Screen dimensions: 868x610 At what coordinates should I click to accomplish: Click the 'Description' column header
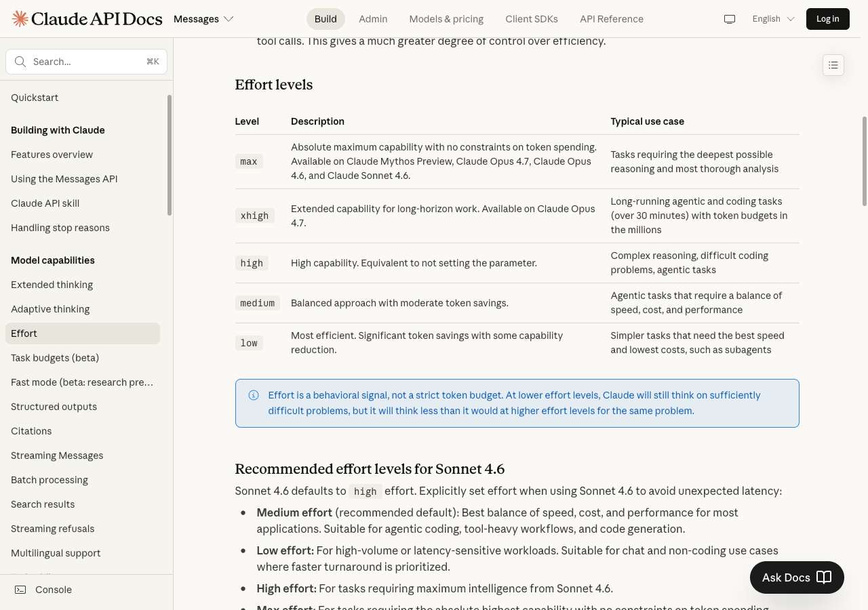point(317,121)
